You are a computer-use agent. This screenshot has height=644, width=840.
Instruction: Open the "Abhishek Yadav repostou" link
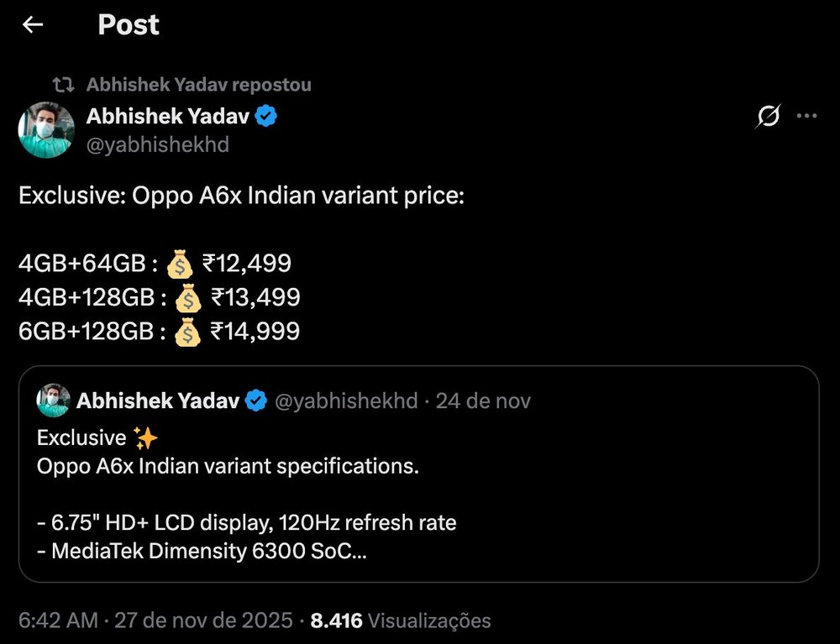[198, 85]
